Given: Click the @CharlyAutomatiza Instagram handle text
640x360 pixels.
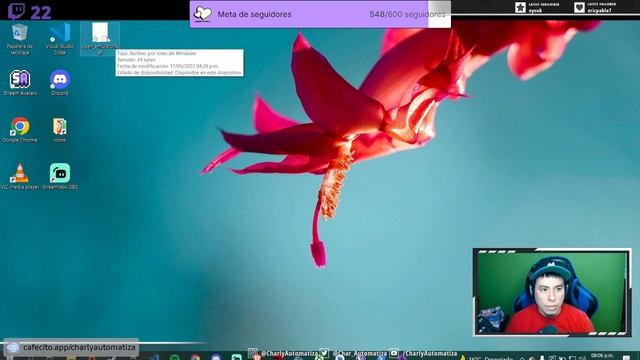Looking at the screenshot, I should pyautogui.click(x=289, y=353).
